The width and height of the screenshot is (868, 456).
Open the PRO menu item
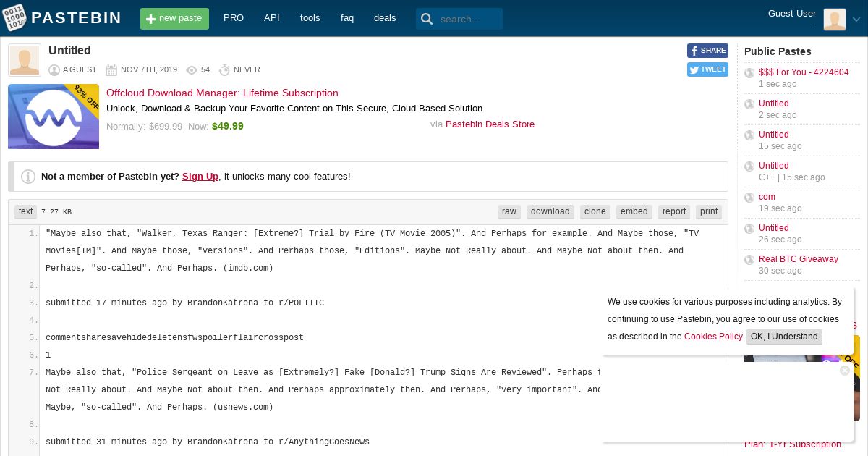click(x=234, y=18)
